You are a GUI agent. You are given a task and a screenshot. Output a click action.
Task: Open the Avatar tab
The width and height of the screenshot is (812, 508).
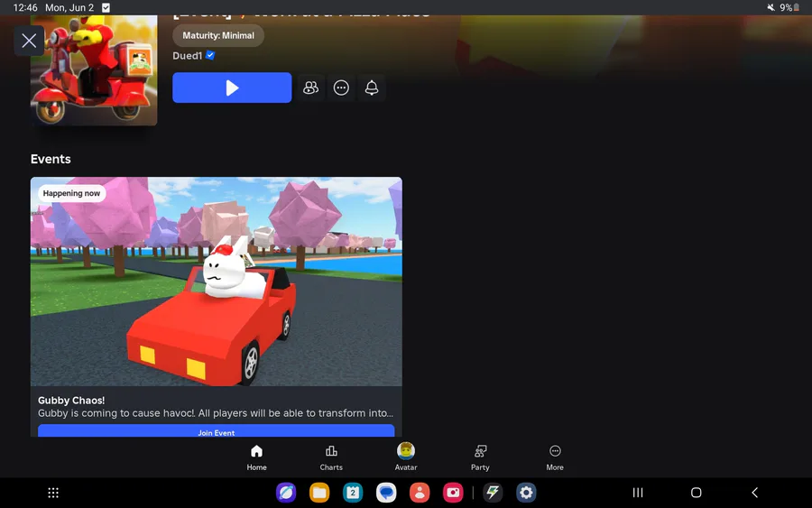coord(406,457)
